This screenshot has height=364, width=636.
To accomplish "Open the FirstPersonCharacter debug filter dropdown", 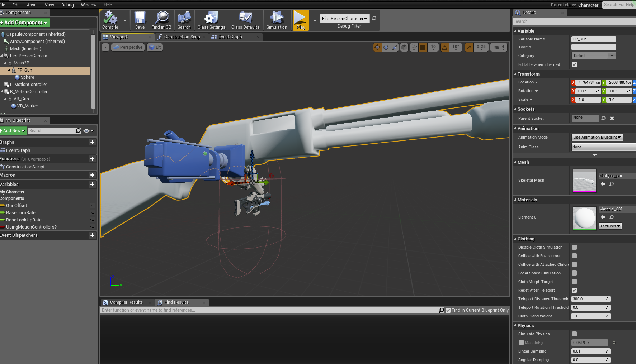I will (x=344, y=18).
